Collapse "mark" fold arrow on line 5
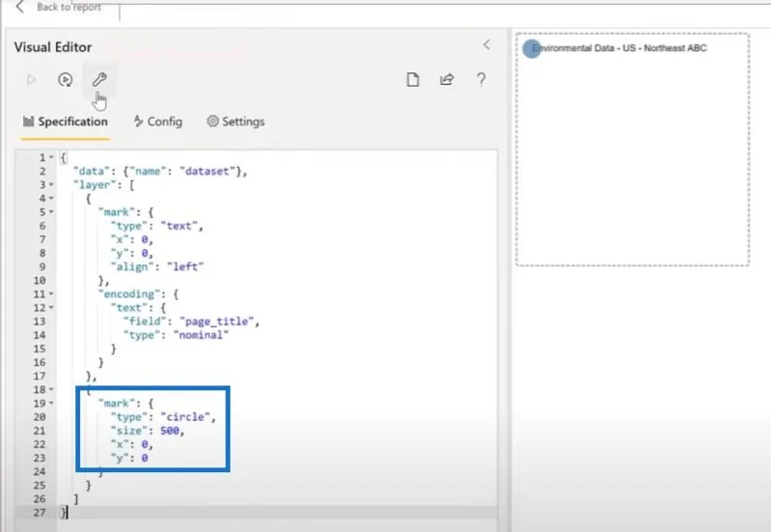 tap(51, 212)
